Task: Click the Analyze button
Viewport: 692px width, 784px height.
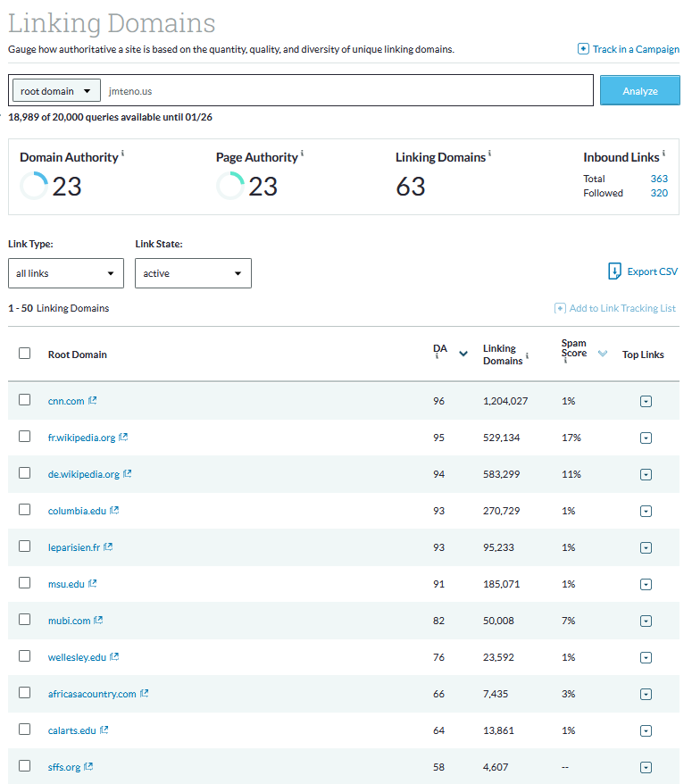Action: [x=639, y=91]
